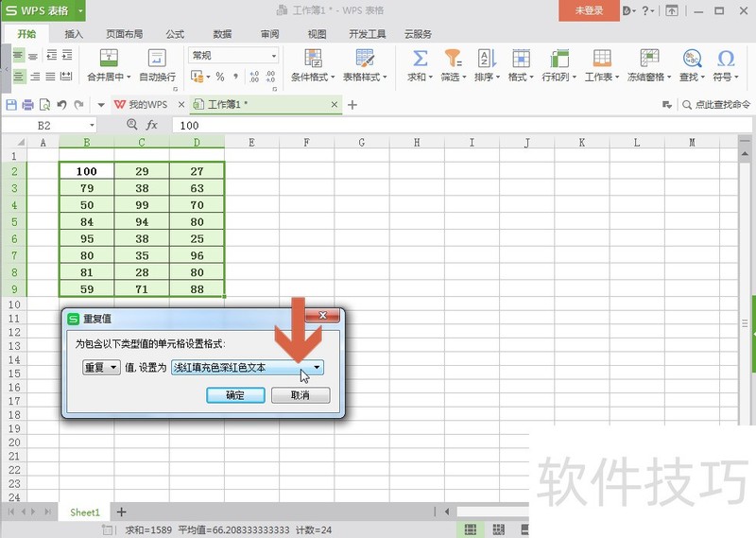The width and height of the screenshot is (756, 538).
Task: Switch to the 插入 ribbon tab
Action: [x=74, y=34]
